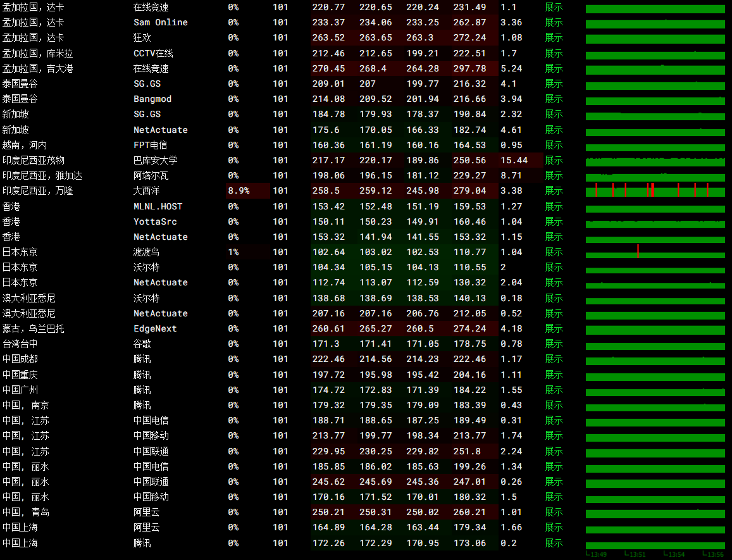
Task: Click the 13:49 time label on graph axis
Action: click(599, 554)
